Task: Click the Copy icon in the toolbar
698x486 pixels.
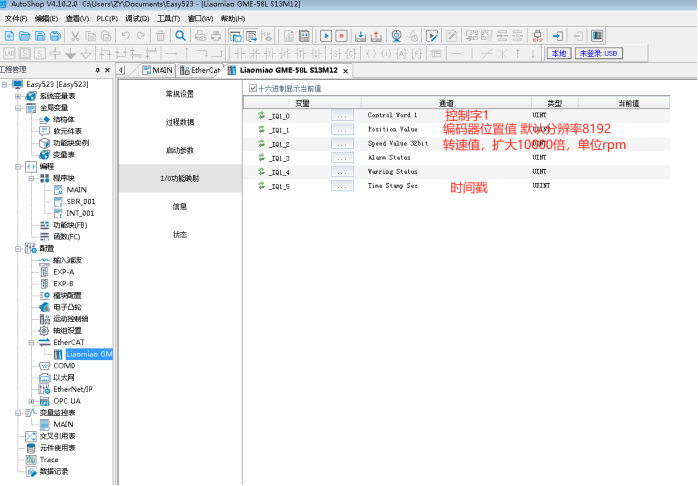Action: pyautogui.click(x=91, y=36)
